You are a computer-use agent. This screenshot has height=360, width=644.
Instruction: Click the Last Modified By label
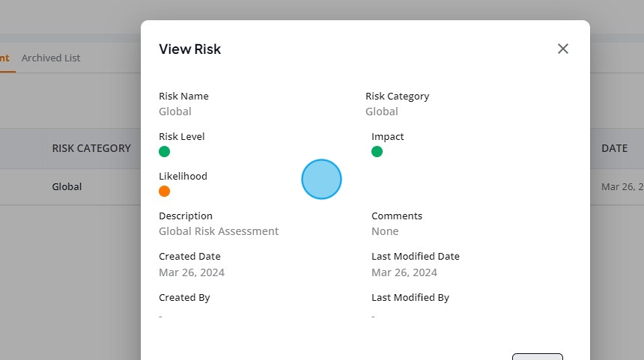410,298
